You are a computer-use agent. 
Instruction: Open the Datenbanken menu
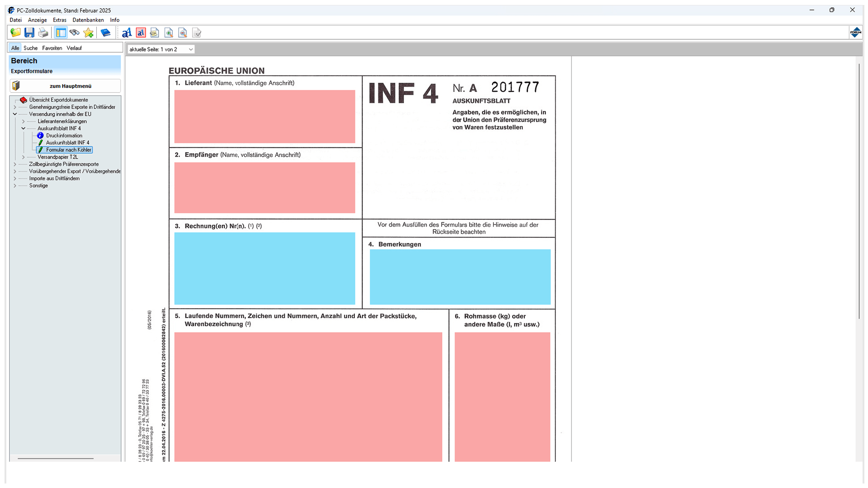[x=88, y=20]
